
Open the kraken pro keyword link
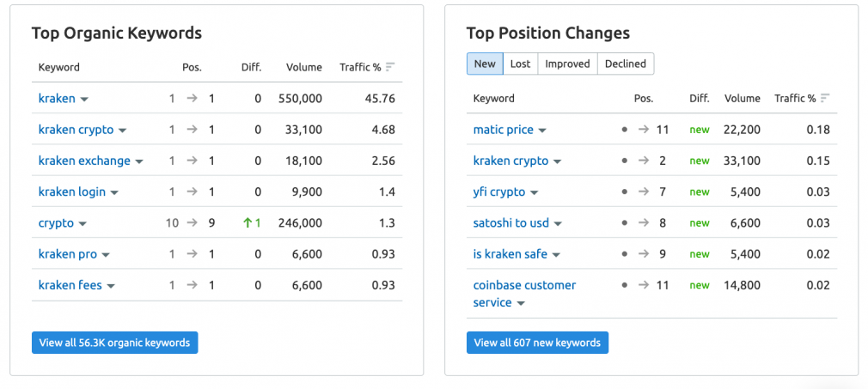coord(68,254)
